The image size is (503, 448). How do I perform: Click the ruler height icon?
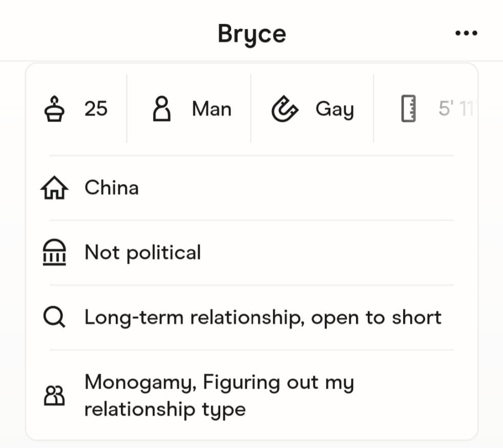408,109
